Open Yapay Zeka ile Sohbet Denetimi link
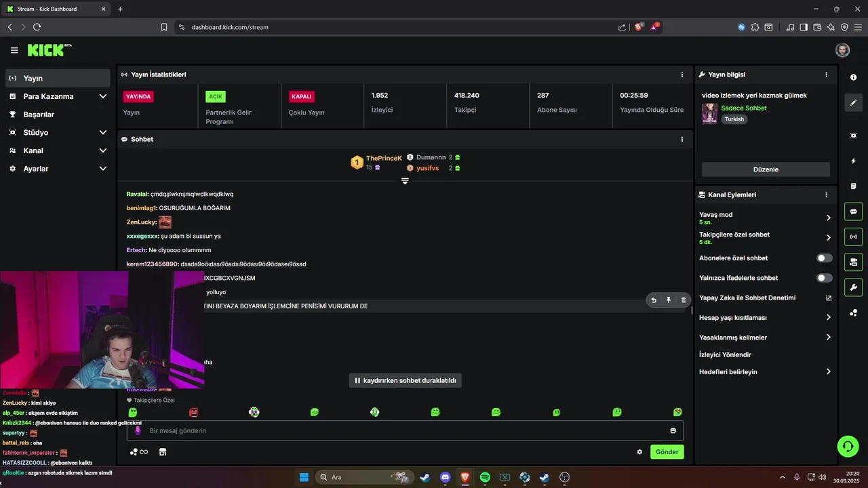The height and width of the screenshot is (488, 868). coord(766,298)
